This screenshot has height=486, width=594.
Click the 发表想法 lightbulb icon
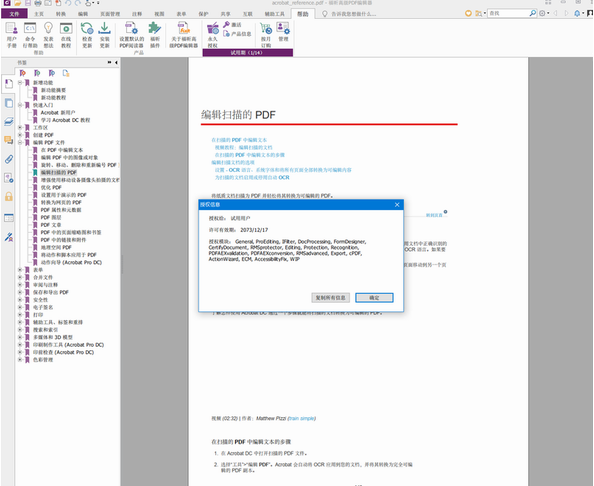point(48,35)
